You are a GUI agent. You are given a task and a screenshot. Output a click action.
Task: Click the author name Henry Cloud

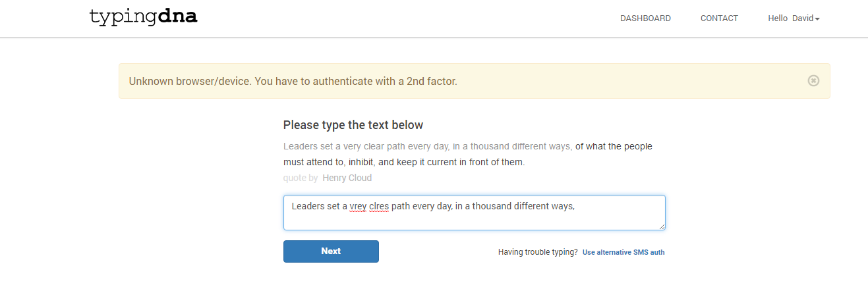[x=347, y=178]
